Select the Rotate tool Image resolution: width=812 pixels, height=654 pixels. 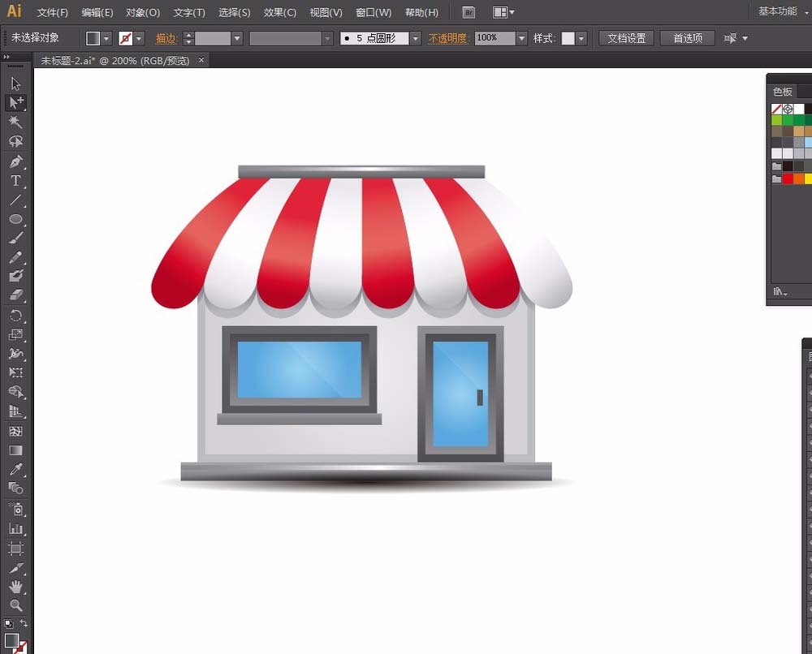pyautogui.click(x=15, y=315)
